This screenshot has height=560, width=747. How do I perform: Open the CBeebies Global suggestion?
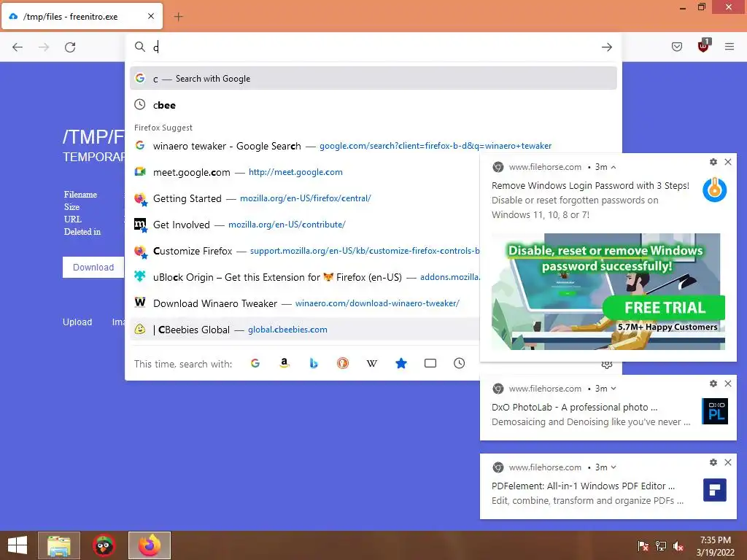pos(305,330)
